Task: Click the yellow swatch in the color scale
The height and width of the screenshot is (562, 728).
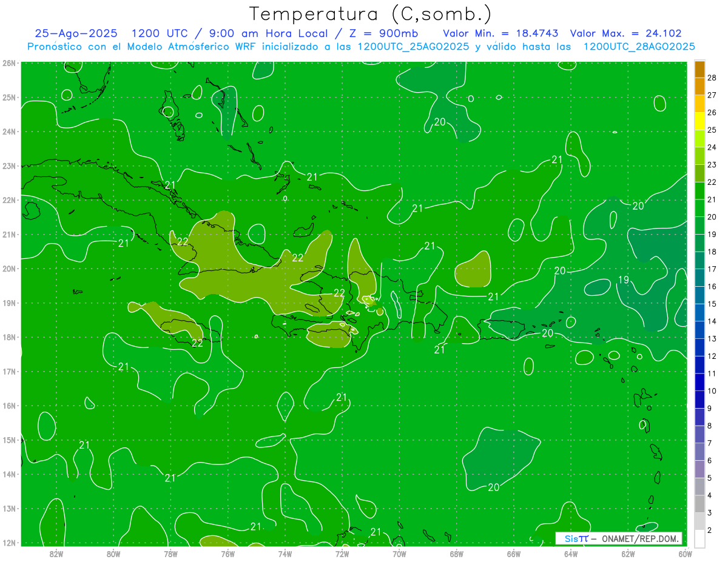Action: [699, 121]
